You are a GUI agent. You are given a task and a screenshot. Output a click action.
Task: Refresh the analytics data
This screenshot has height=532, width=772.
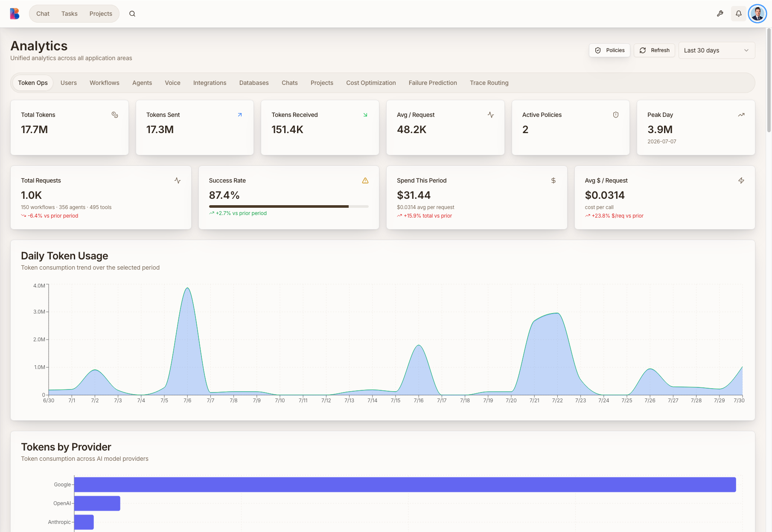click(x=654, y=50)
